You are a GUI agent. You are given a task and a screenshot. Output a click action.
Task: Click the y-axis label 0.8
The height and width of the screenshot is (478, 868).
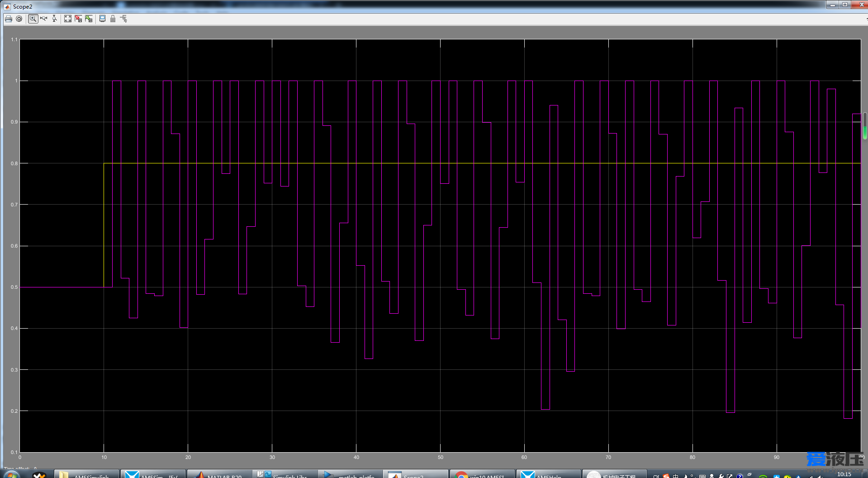[14, 163]
